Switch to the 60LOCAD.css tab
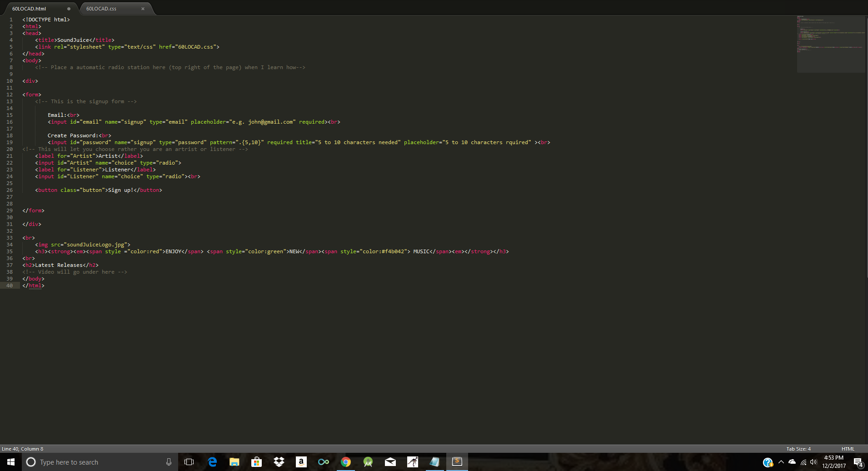Screen dimensions: 868x471 [101, 8]
